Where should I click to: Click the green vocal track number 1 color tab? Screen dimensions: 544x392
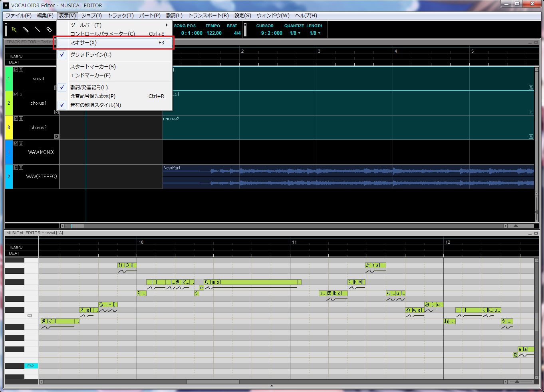pyautogui.click(x=9, y=79)
